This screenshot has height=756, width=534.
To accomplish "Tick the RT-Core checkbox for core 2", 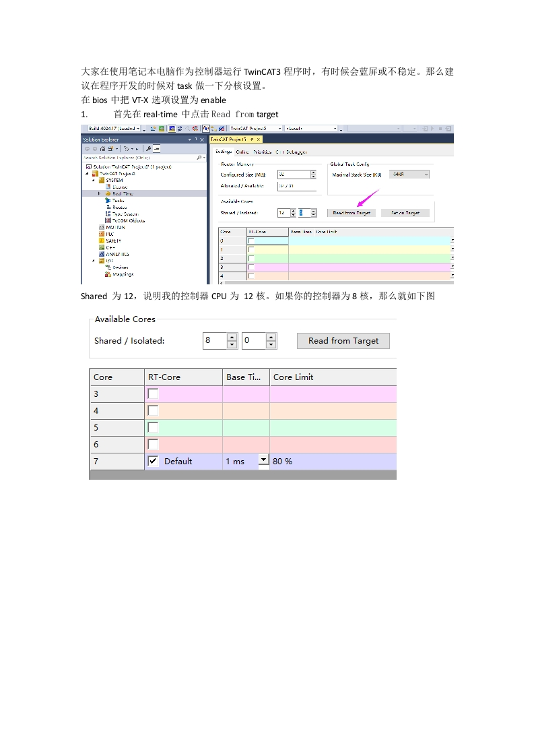I will point(251,258).
